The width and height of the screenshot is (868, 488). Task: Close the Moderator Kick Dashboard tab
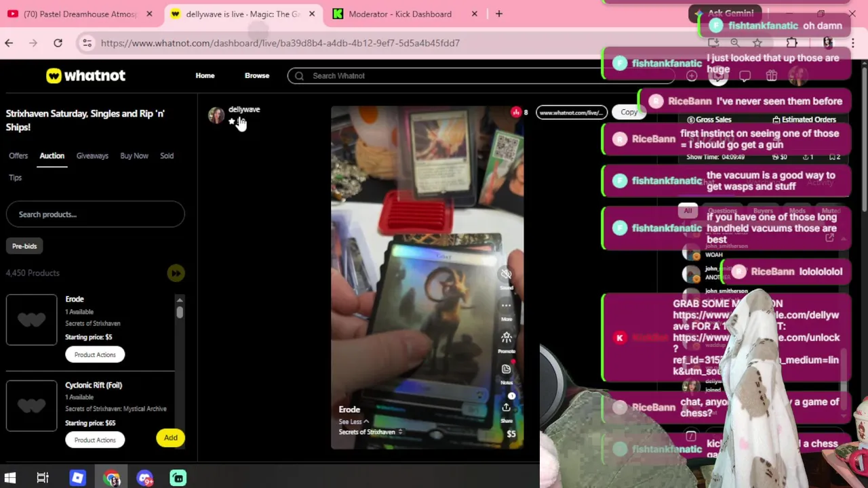point(475,14)
